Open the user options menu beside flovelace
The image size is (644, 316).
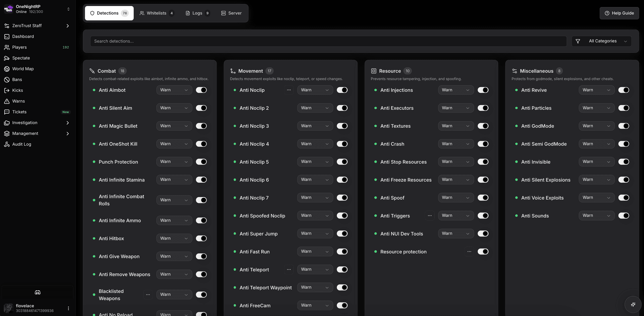point(68,308)
